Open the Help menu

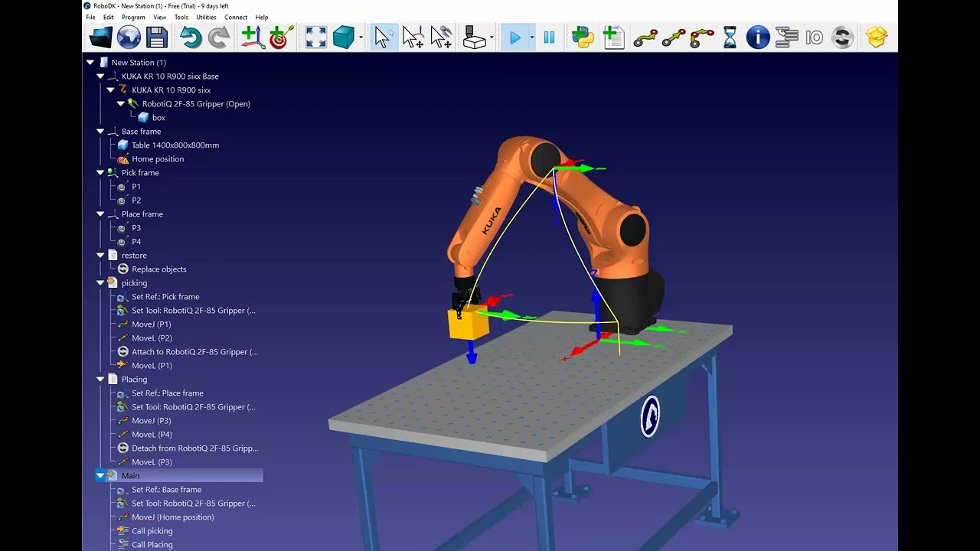pos(262,17)
